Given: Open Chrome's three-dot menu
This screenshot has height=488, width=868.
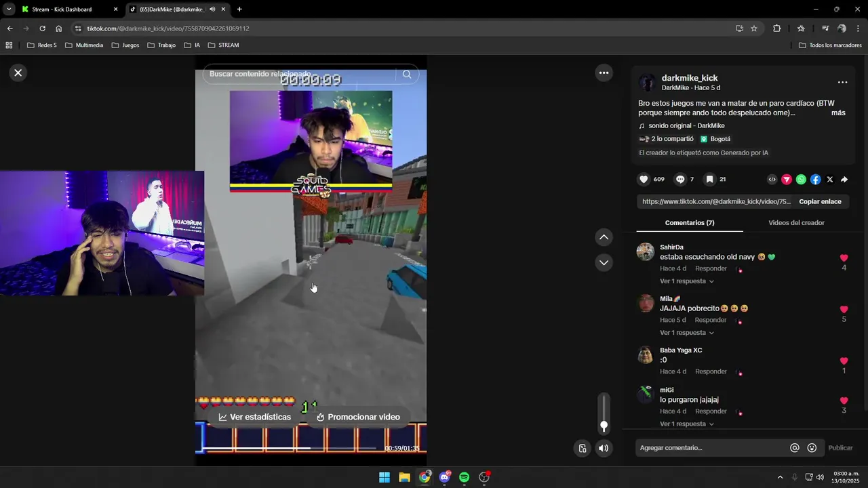Looking at the screenshot, I should pyautogui.click(x=858, y=28).
